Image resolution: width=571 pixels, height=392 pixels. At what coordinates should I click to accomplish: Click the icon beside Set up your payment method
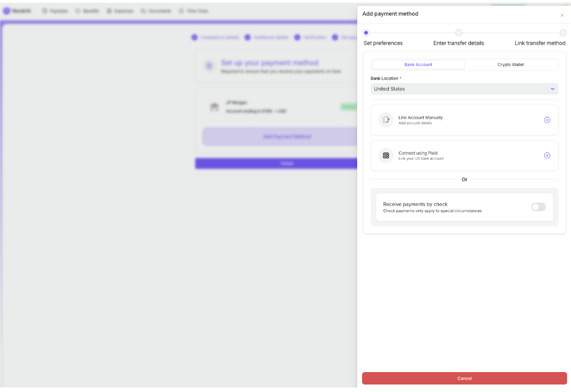[x=209, y=66]
